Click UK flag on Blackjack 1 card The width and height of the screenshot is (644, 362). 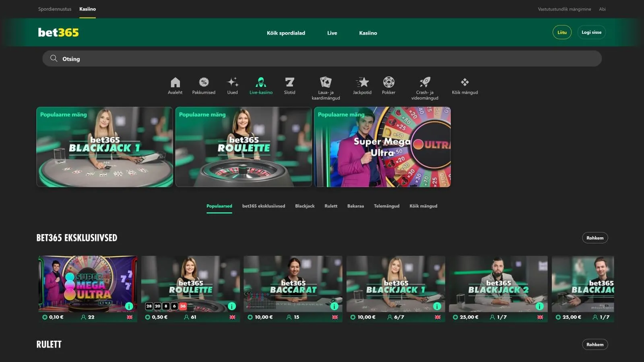[x=438, y=317]
